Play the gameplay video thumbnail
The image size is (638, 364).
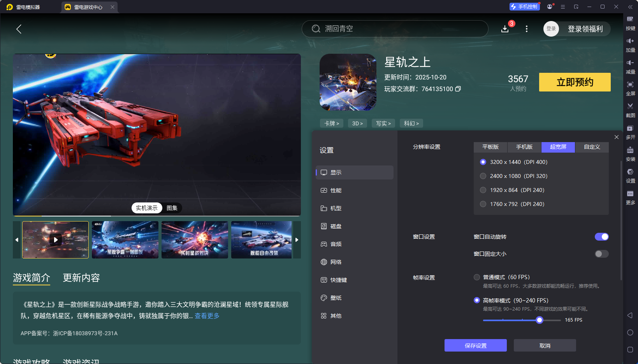pos(56,240)
